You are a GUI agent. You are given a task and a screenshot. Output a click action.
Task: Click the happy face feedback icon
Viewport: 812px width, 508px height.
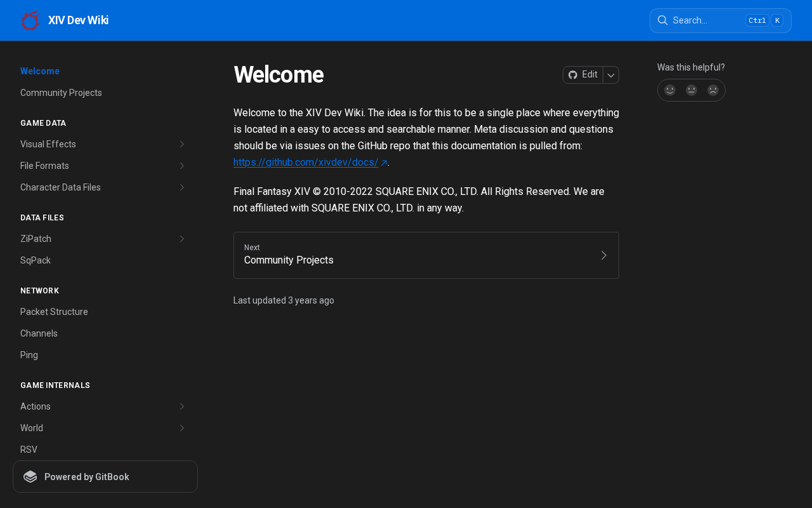tap(670, 90)
